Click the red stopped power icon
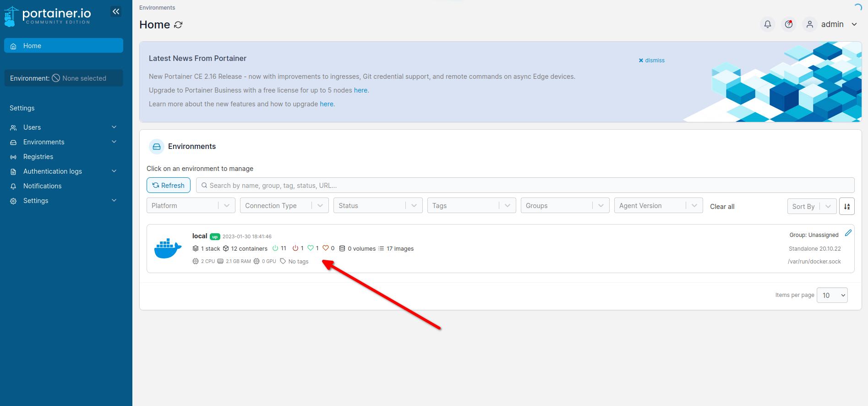 (x=295, y=248)
